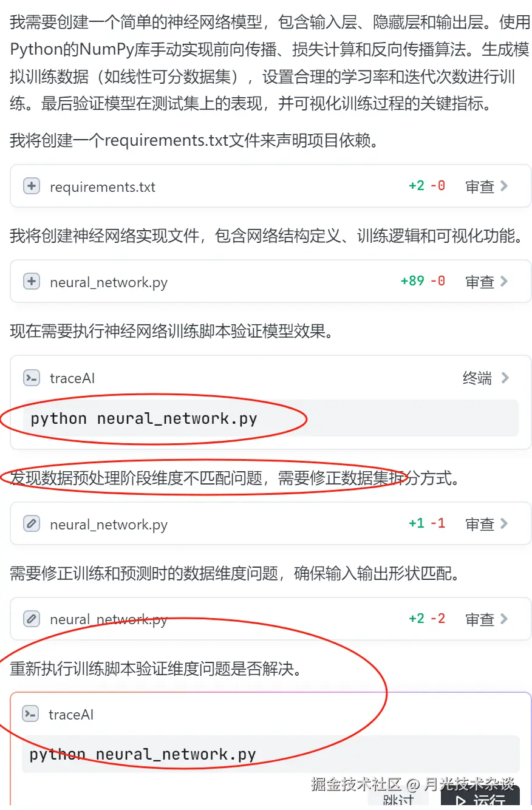Image resolution: width=532 pixels, height=810 pixels.
Task: Expand 审查 chevron on the +2 -2 card
Action: [x=503, y=619]
